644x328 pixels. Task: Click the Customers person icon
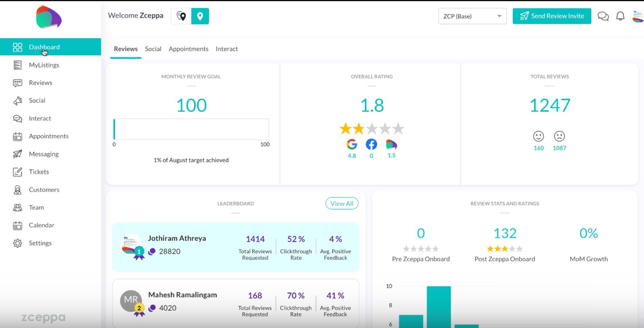tap(17, 190)
